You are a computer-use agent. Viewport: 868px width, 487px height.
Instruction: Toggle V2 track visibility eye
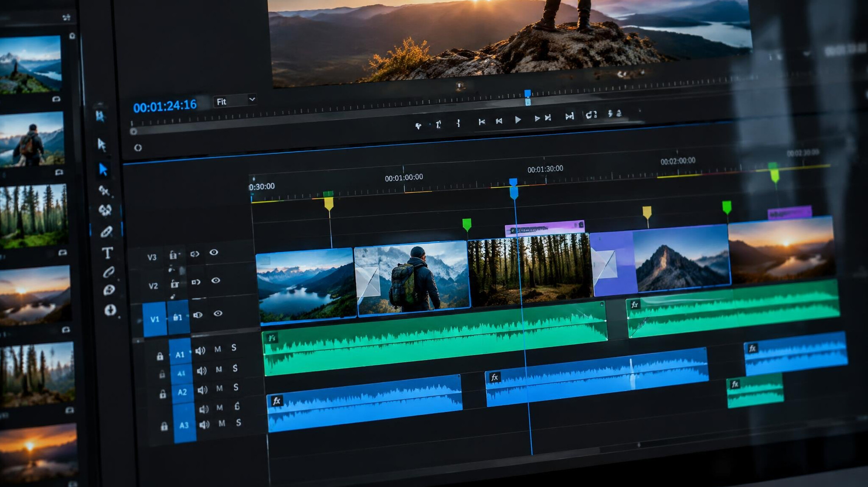215,280
